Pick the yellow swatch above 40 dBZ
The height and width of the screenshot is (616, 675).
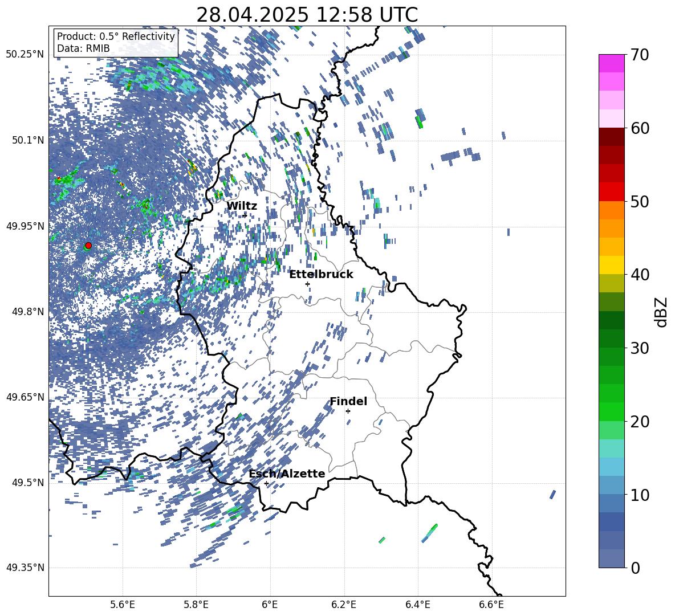[x=611, y=265]
